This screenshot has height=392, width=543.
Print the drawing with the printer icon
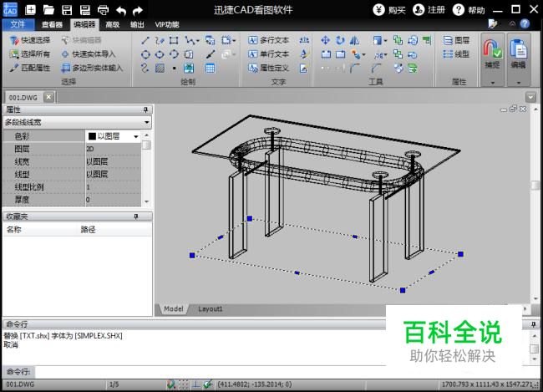104,10
